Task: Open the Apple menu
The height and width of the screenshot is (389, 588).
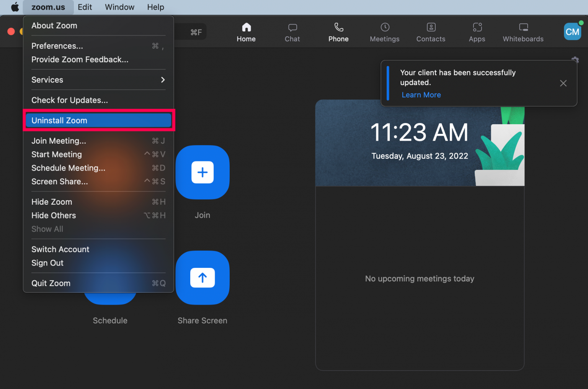Action: point(15,7)
